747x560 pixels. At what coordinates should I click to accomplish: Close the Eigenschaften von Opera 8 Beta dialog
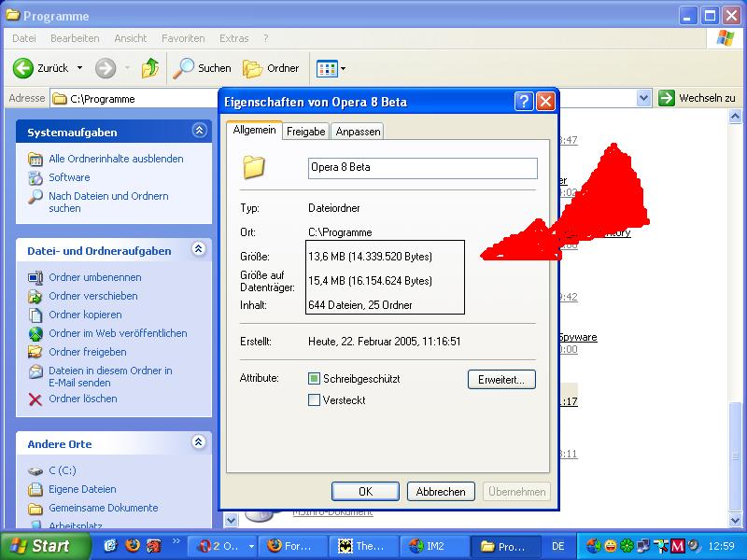click(545, 102)
